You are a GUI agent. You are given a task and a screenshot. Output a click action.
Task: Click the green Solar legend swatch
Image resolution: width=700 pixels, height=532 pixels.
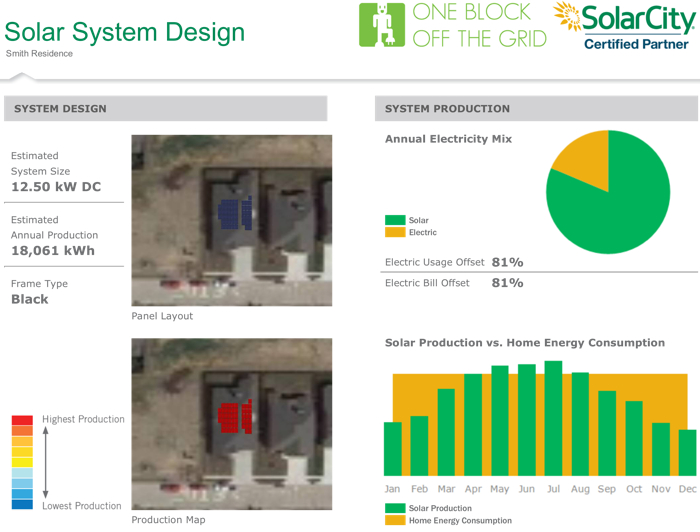(x=395, y=220)
